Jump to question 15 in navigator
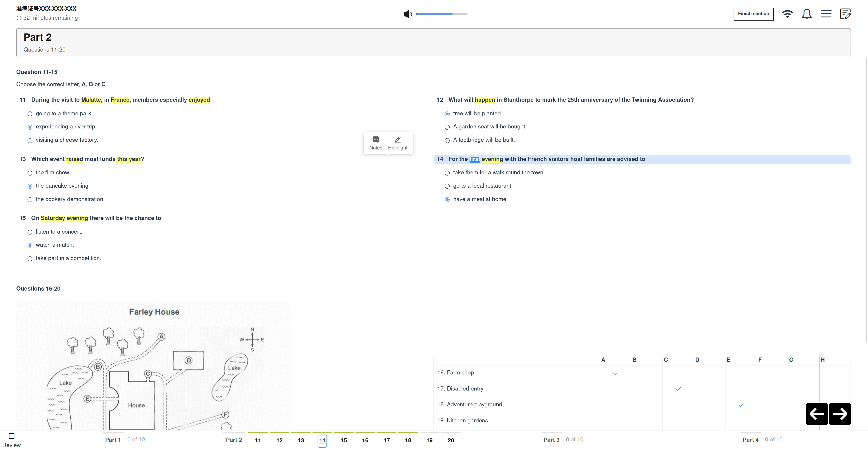 344,440
